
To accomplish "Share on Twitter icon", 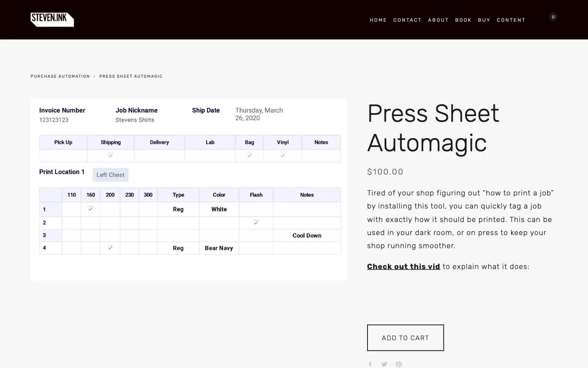I will pyautogui.click(x=384, y=364).
